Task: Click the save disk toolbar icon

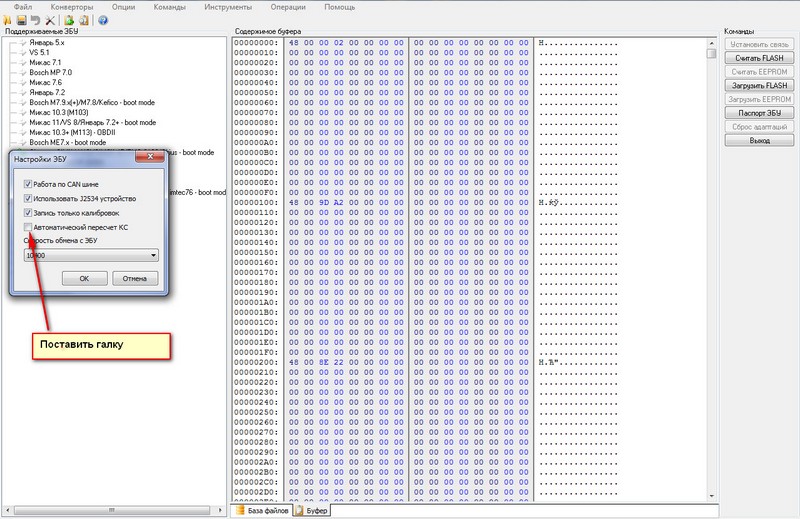Action: coord(22,20)
